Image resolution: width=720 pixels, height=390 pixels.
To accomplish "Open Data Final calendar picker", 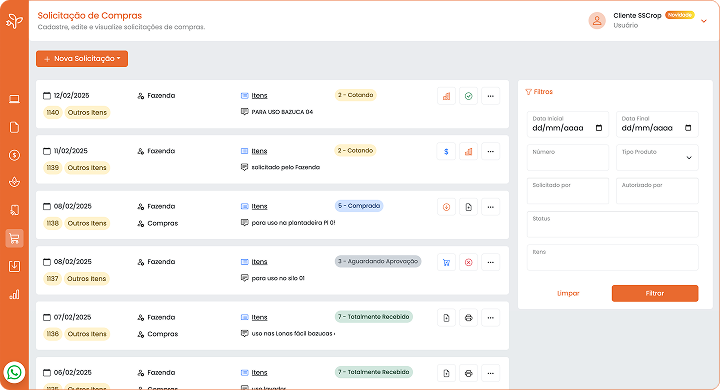I will click(x=688, y=128).
